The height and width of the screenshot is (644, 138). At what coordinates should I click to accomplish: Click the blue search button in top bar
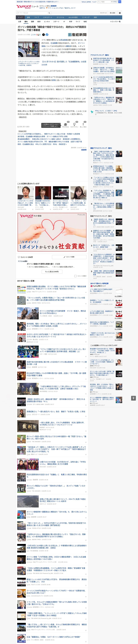coord(120,2)
